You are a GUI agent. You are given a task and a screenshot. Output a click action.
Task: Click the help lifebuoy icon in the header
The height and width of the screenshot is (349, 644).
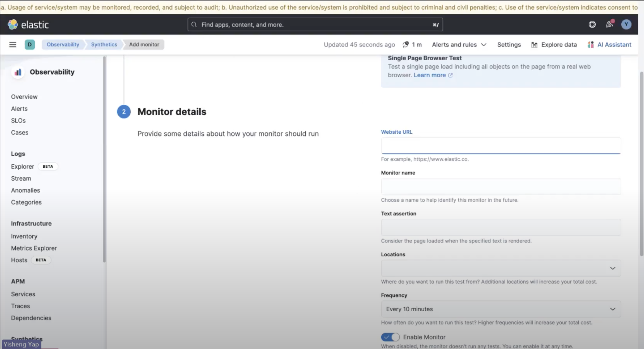pyautogui.click(x=592, y=24)
